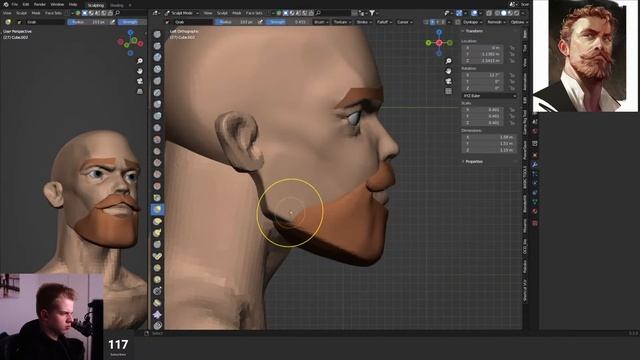Select the Fill brush tool
The height and width of the screenshot is (360, 640).
tap(157, 162)
